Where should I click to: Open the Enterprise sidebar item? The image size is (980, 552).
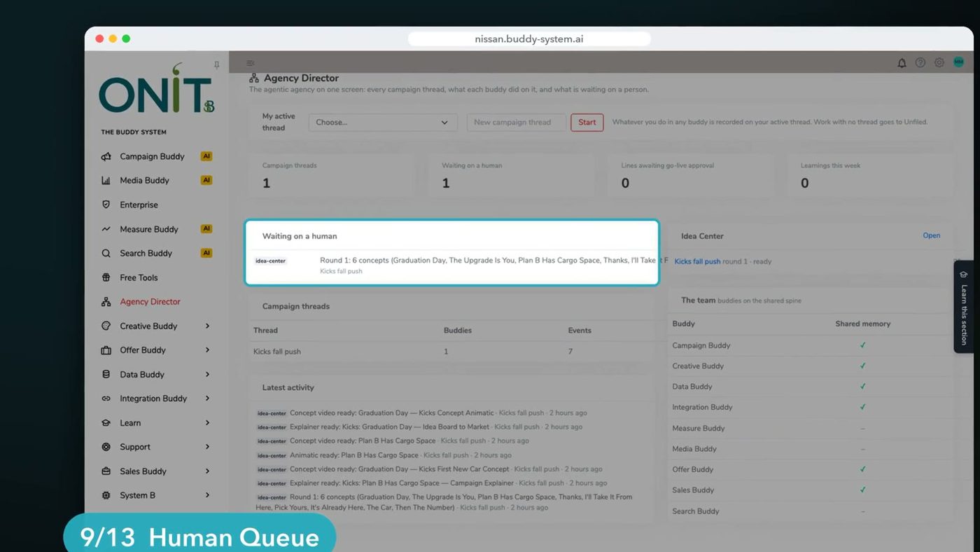pos(139,205)
